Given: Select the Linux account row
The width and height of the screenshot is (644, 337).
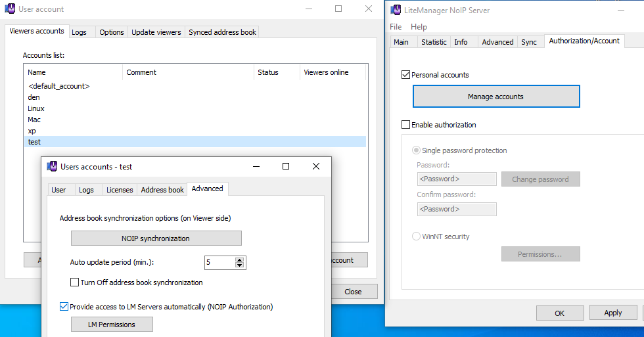Looking at the screenshot, I should click(x=195, y=108).
